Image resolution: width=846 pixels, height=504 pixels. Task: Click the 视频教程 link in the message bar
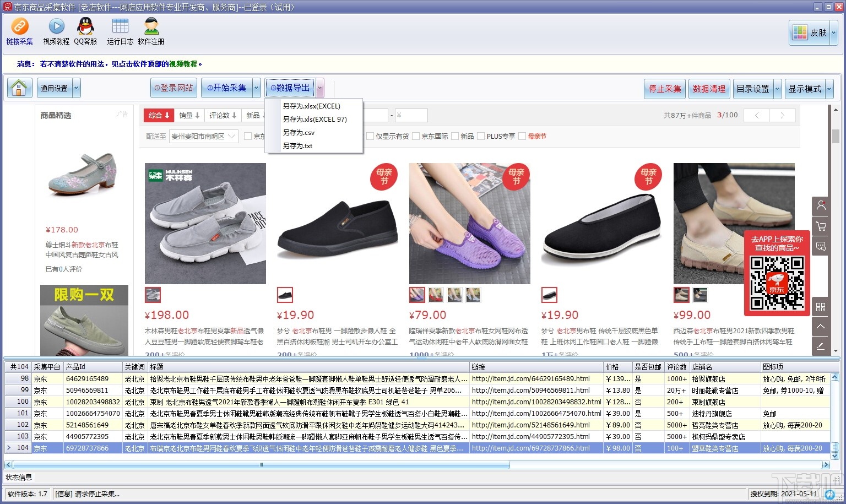click(x=183, y=64)
